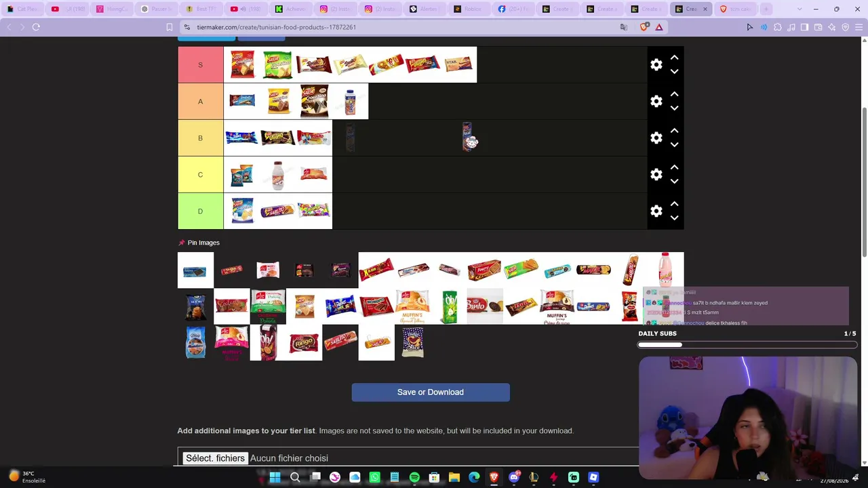Open the browser extensions puzzle icon
The image size is (868, 488).
tap(778, 27)
